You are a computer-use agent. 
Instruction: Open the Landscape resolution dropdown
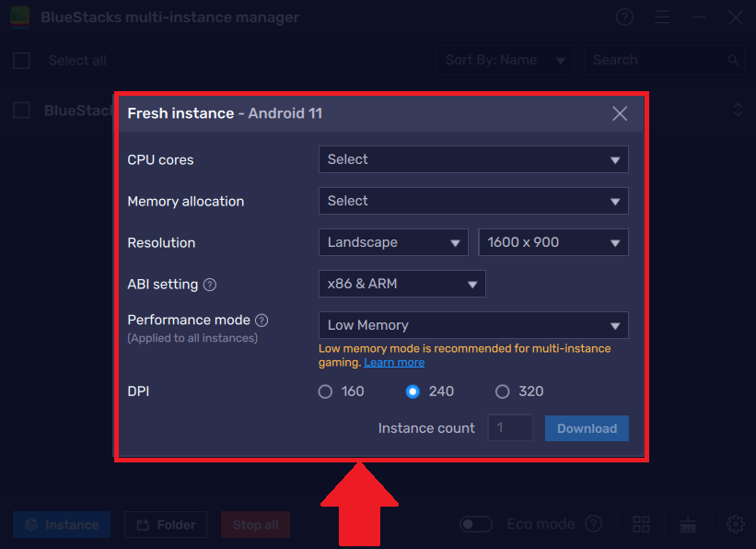point(393,242)
